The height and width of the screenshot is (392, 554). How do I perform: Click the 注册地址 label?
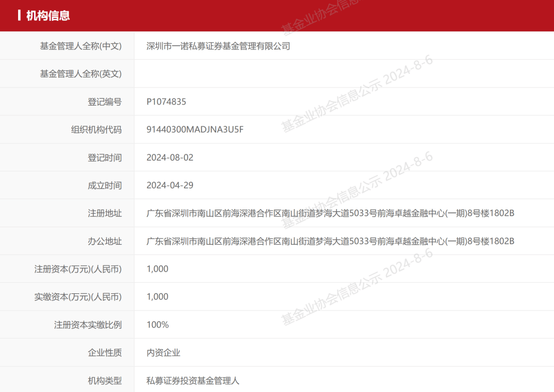105,213
